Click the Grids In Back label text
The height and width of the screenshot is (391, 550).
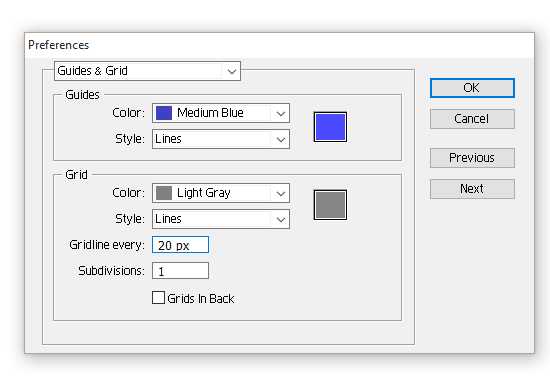click(201, 298)
